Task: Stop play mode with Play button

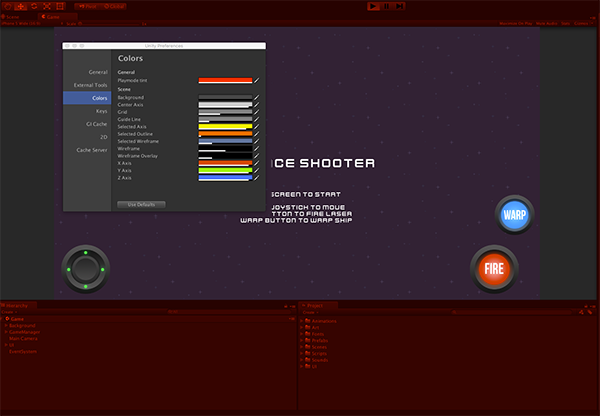Action: tap(373, 6)
